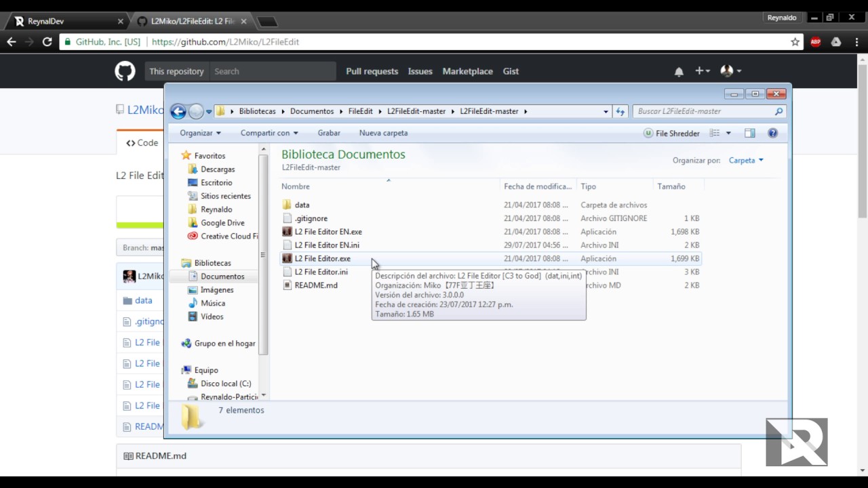Open GitHub notifications bell icon
This screenshot has width=868, height=488.
point(679,71)
